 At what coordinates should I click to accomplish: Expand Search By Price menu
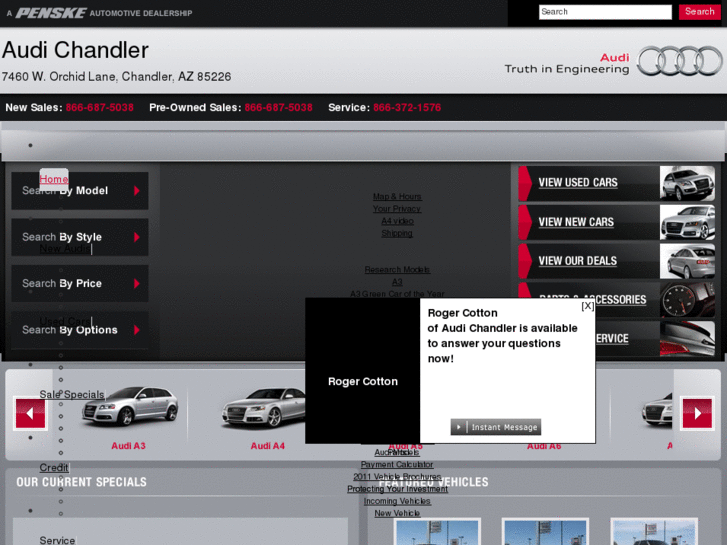point(80,283)
